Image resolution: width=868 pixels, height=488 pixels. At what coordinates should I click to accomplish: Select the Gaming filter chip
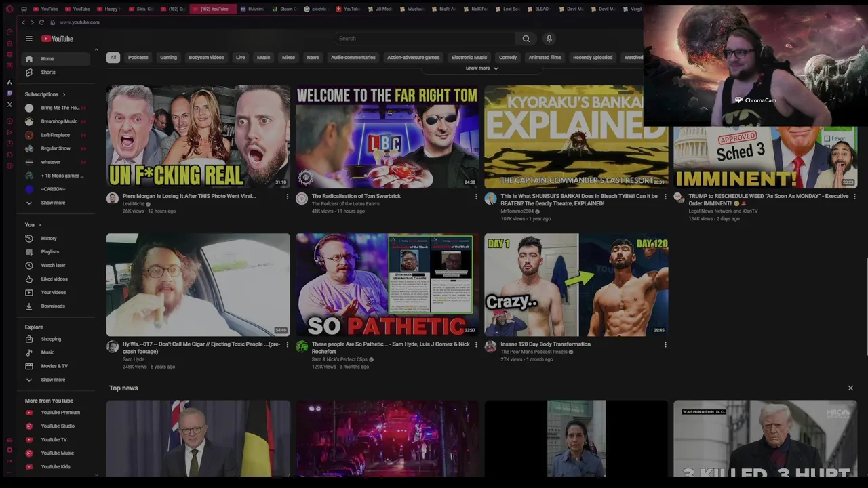168,58
